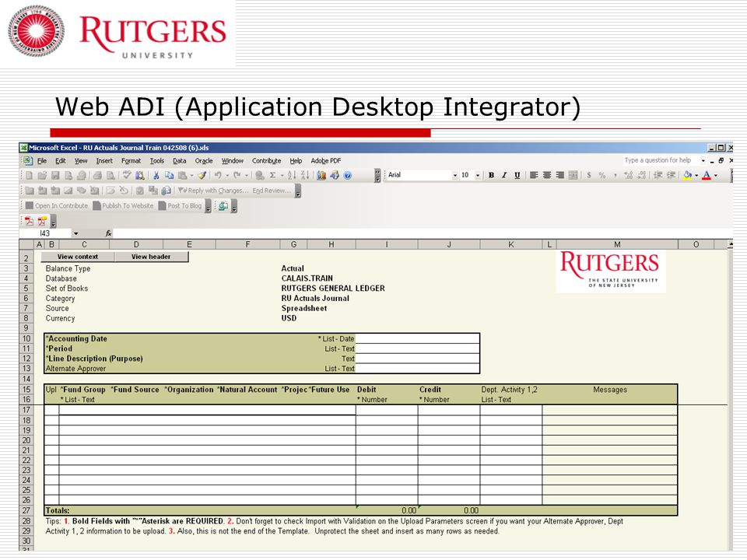Click the Convert to Adobe PDF icon
This screenshot has height=560, width=747.
point(30,221)
